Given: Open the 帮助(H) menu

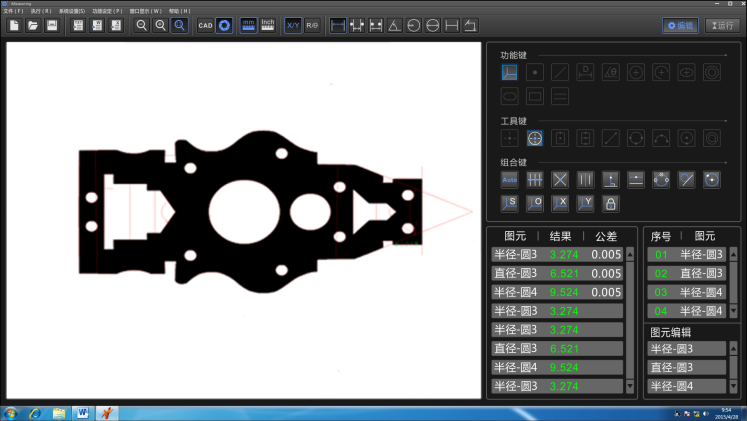Looking at the screenshot, I should [x=179, y=11].
